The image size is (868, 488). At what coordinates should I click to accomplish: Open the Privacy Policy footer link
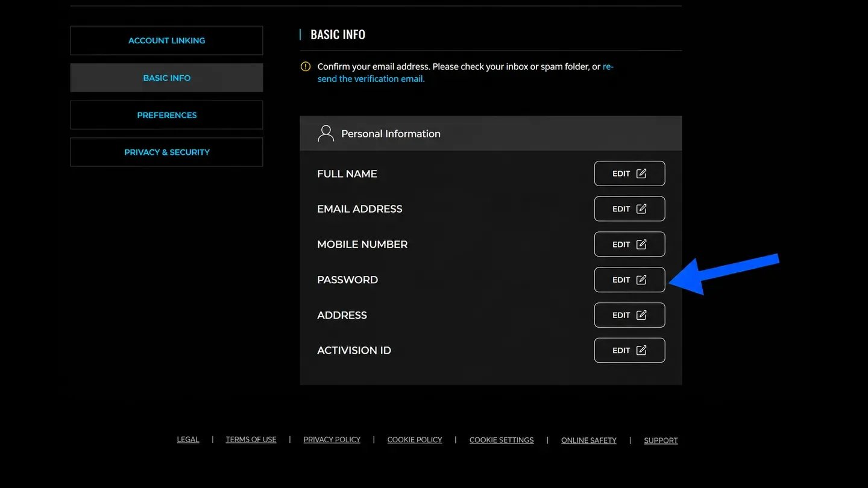332,440
